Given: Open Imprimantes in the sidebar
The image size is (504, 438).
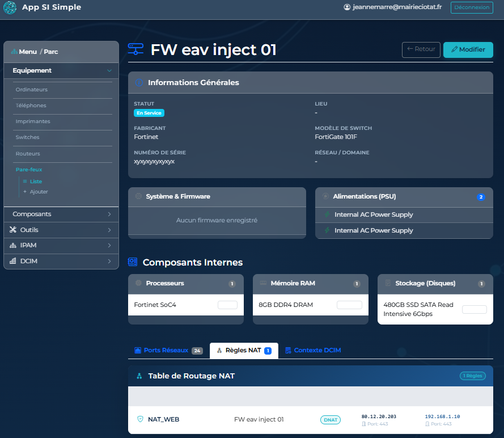Looking at the screenshot, I should tap(33, 121).
